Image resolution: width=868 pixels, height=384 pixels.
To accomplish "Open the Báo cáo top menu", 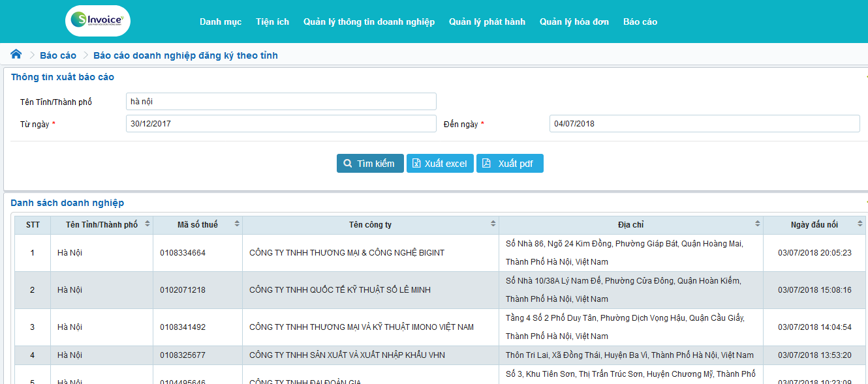I will tap(640, 22).
